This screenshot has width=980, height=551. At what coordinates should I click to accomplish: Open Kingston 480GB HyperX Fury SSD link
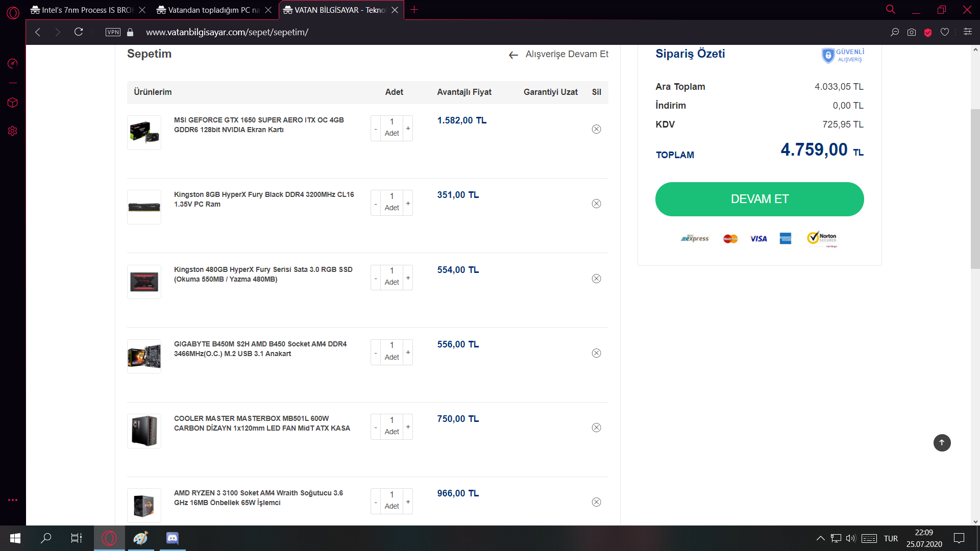coord(263,274)
